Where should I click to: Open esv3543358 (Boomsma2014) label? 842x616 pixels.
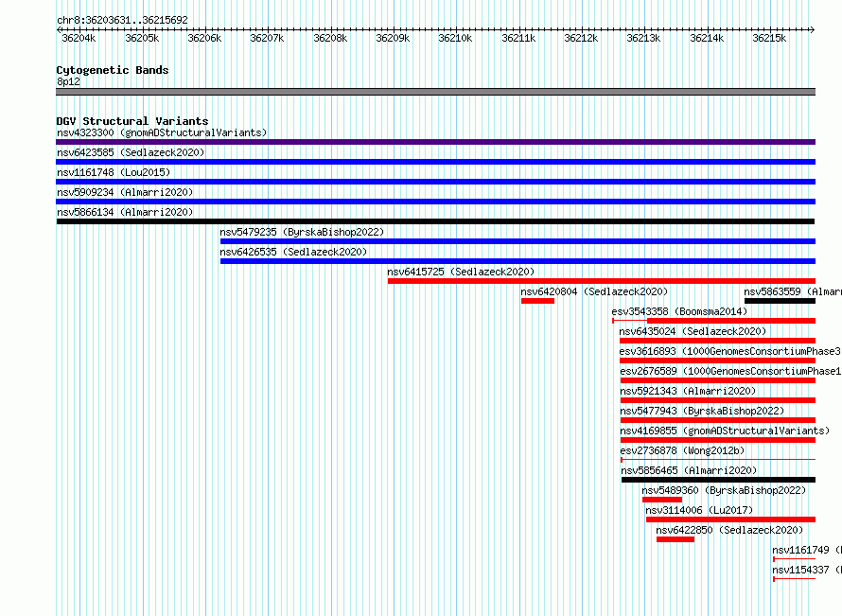pyautogui.click(x=679, y=311)
